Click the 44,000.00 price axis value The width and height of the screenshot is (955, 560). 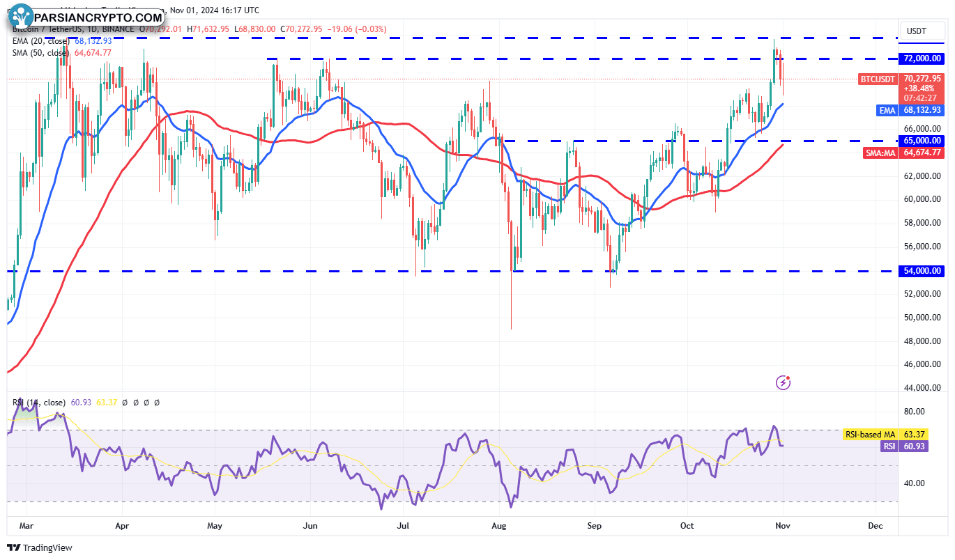coord(923,388)
